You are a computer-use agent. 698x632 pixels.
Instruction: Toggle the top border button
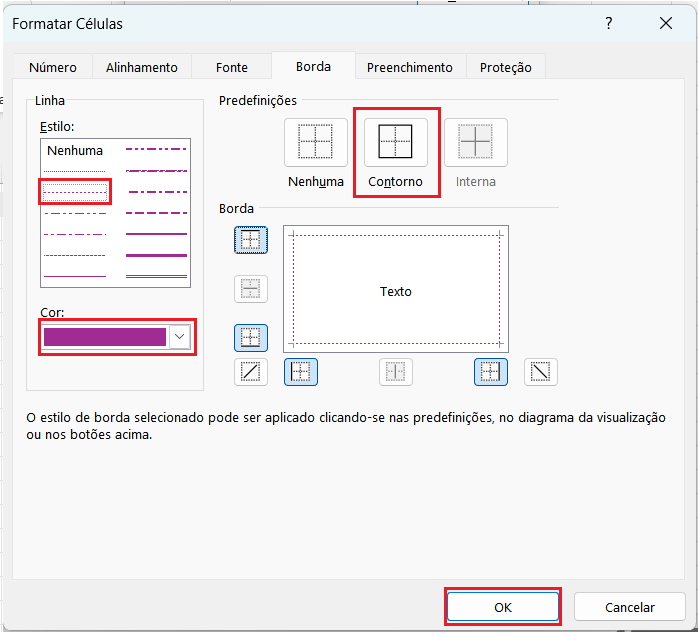click(251, 240)
